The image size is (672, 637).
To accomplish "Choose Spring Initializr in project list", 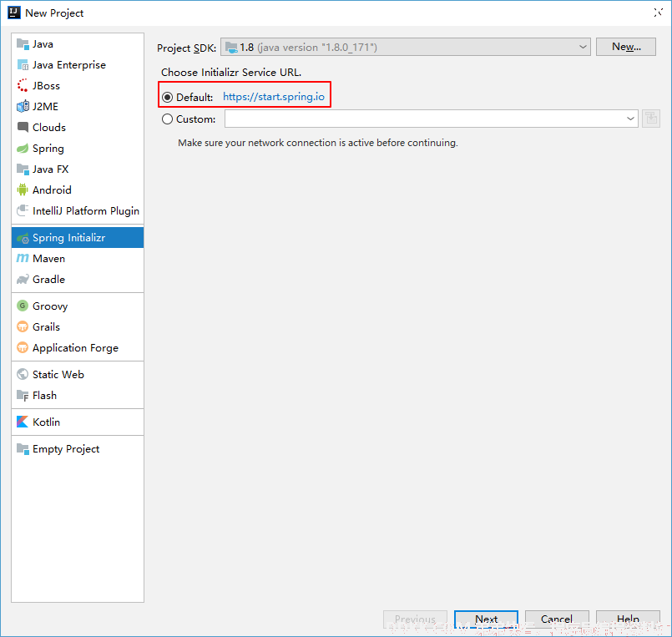I will click(x=68, y=238).
